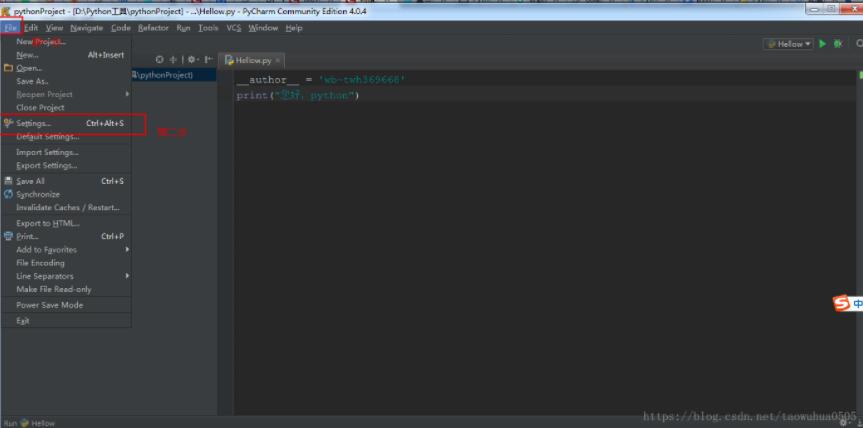The height and width of the screenshot is (428, 863).
Task: Select Make File Read-only entry
Action: click(x=66, y=289)
